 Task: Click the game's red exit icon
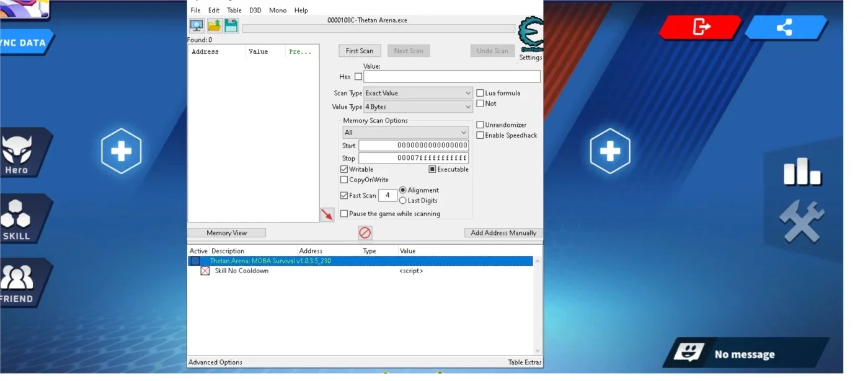[x=701, y=27]
